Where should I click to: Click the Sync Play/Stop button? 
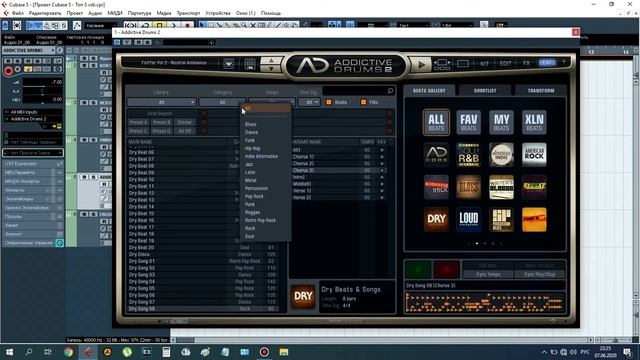(540, 274)
